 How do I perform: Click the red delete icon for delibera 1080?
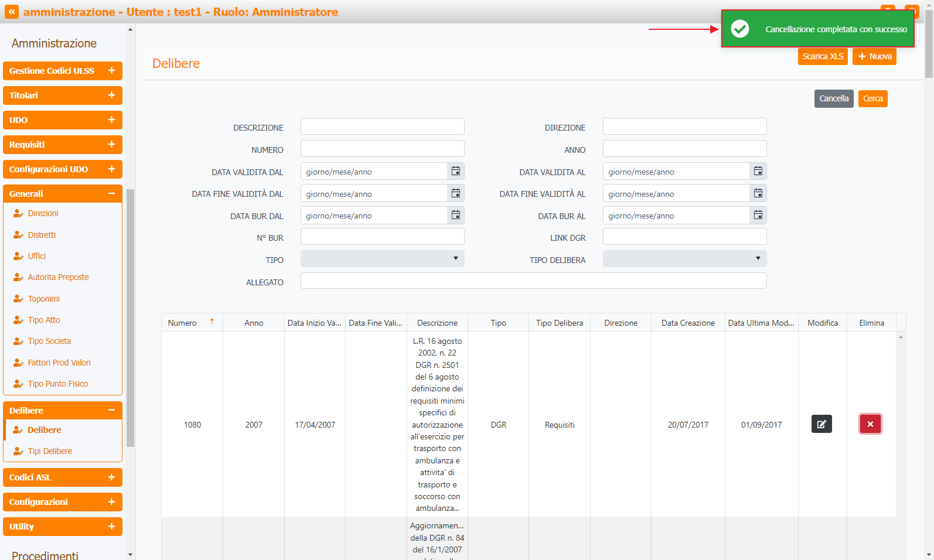(870, 424)
